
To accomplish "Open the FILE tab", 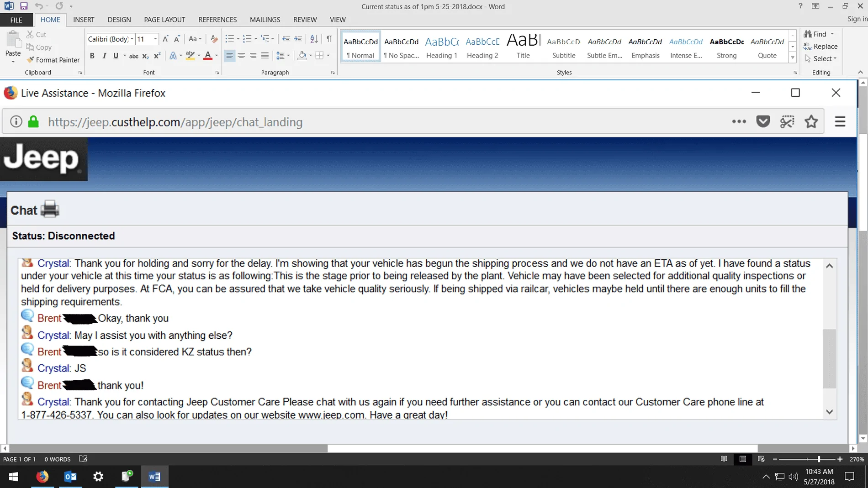I will point(16,20).
